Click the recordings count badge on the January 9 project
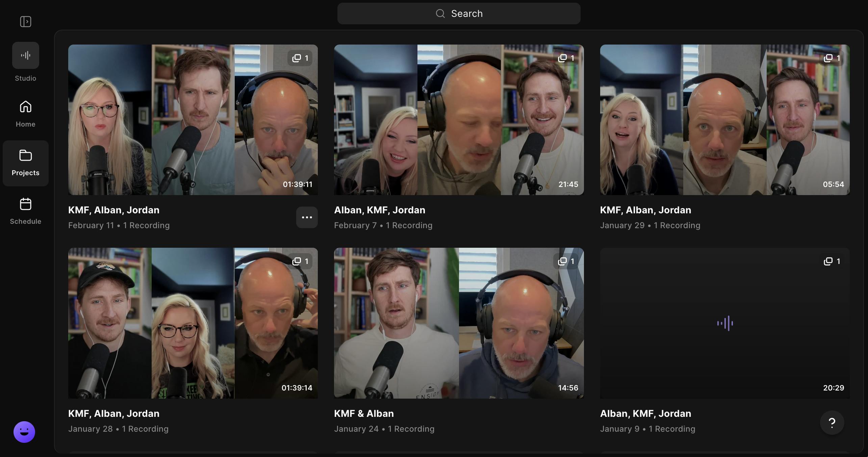The image size is (868, 457). click(832, 261)
